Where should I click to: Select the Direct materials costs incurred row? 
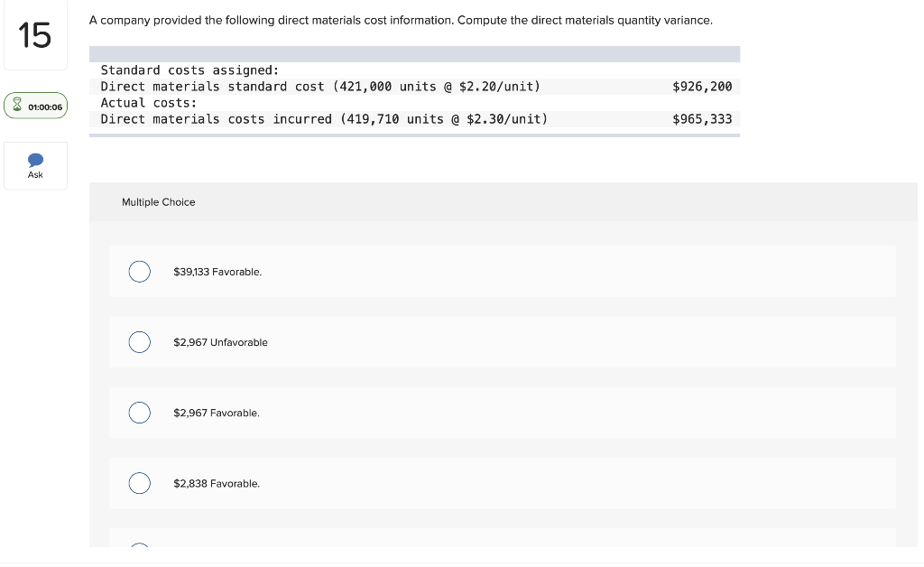pos(414,119)
